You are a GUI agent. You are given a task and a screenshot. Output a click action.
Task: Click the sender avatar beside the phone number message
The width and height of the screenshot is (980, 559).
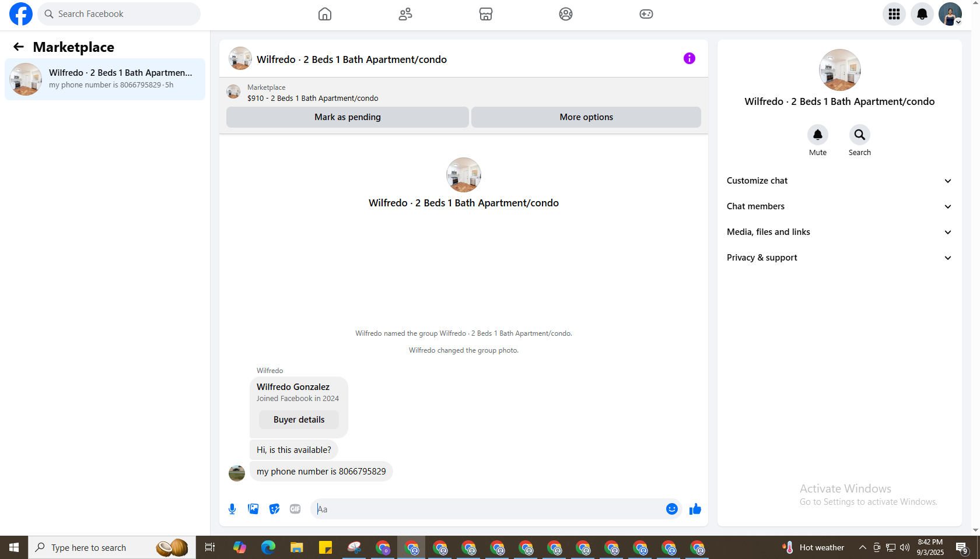(237, 473)
